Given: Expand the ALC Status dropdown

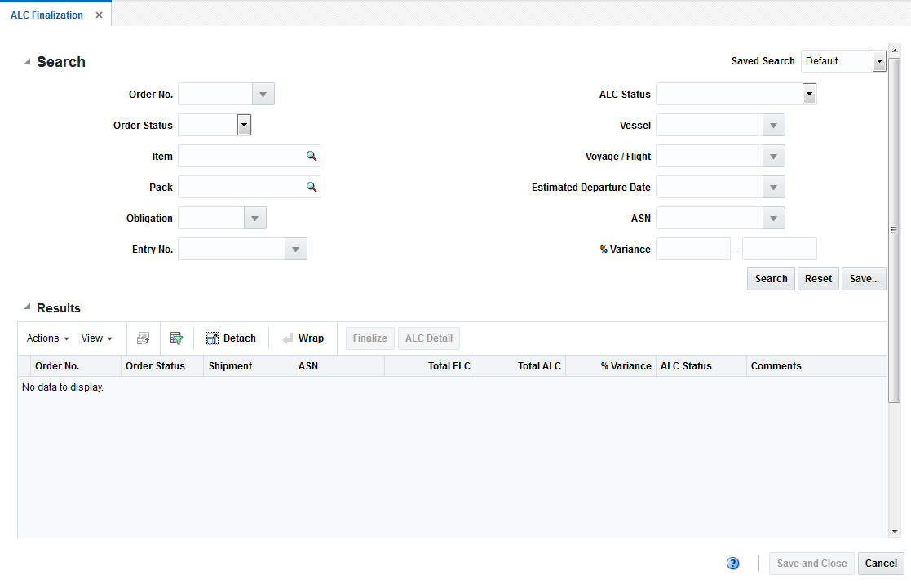Looking at the screenshot, I should [808, 94].
